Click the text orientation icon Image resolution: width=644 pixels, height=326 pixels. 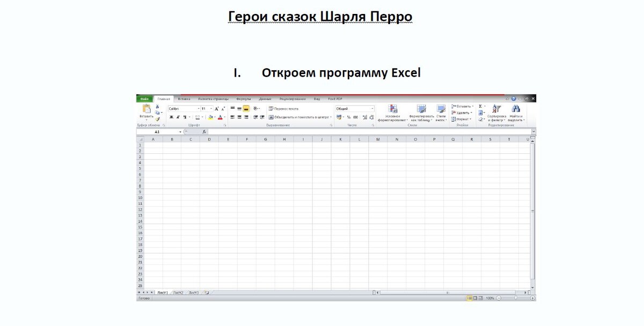(x=255, y=108)
